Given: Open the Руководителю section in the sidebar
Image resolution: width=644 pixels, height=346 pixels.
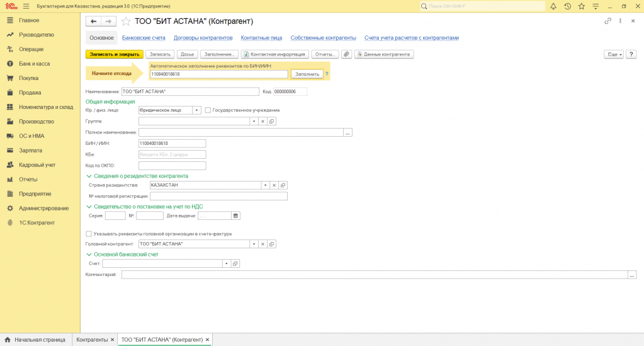Looking at the screenshot, I should [36, 35].
